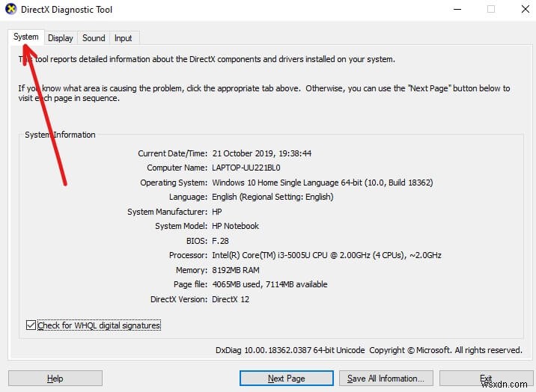536x392 pixels.
Task: Select the BIOS value F.28
Action: click(220, 241)
